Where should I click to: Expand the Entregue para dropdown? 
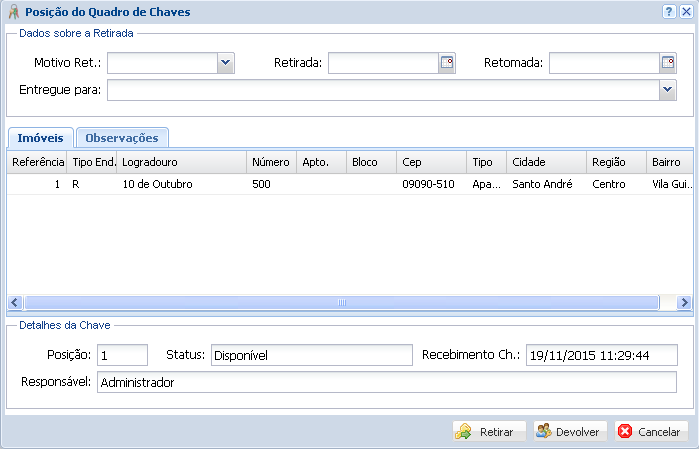668,90
